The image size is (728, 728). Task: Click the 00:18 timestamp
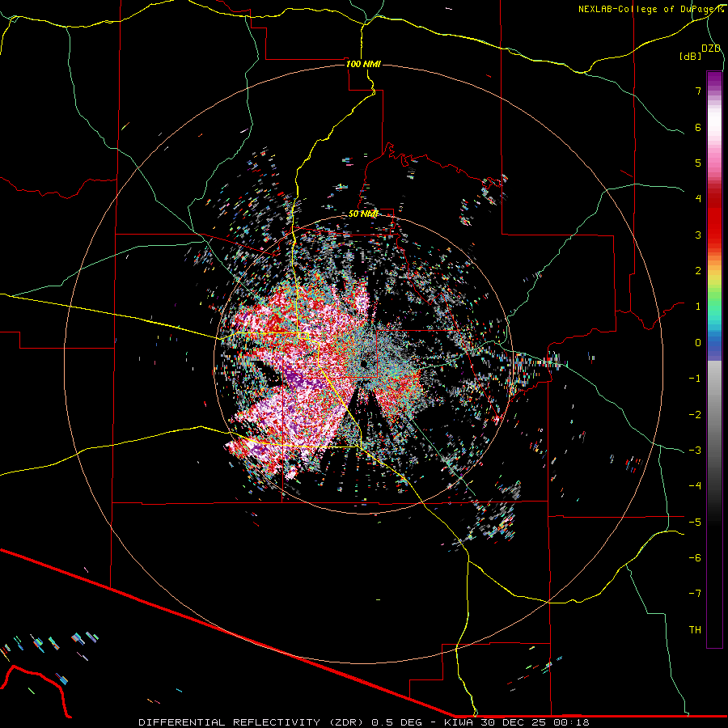[572, 722]
